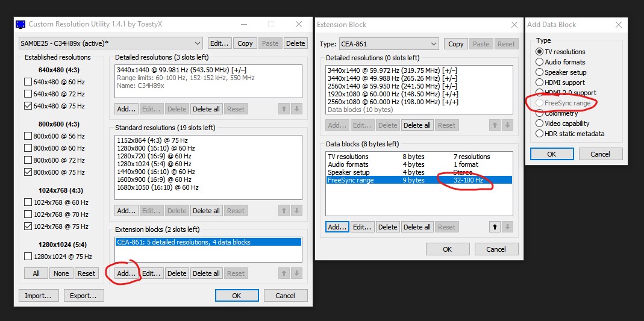Image resolution: width=644 pixels, height=321 pixels.
Task: Select the Audio formats radio option
Action: pyautogui.click(x=540, y=62)
